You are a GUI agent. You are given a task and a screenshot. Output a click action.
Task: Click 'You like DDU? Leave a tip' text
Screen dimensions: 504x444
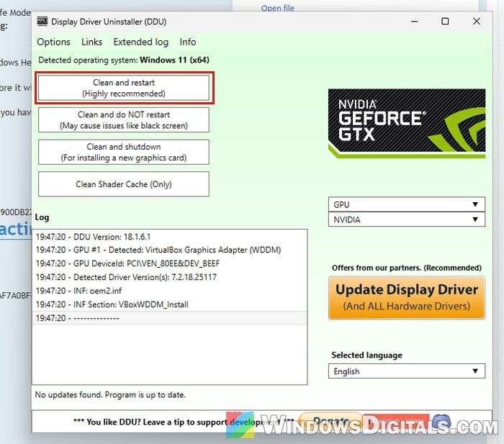183,422
